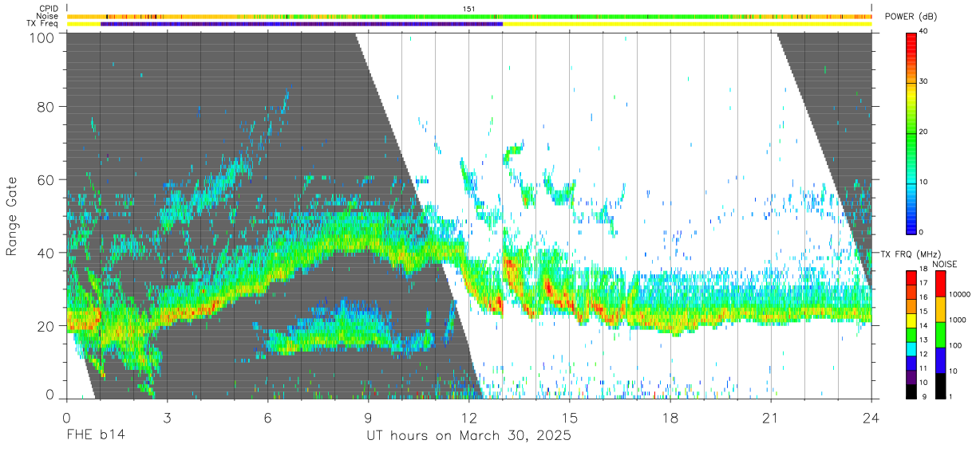Click UT hour tick label 24
This screenshot has width=980, height=452.
(871, 418)
